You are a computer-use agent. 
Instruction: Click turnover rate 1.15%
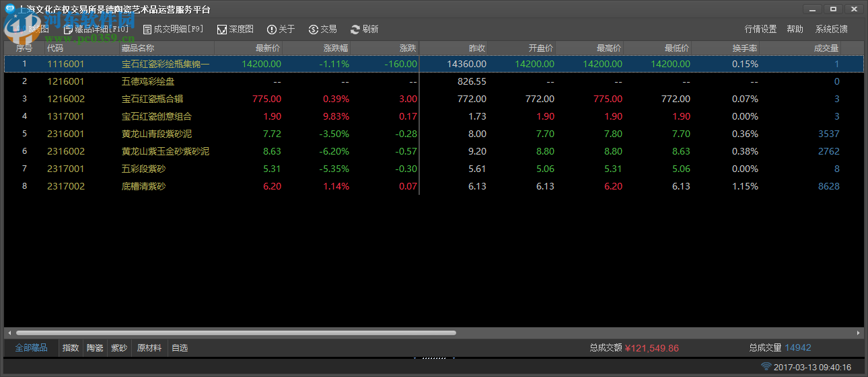point(746,186)
